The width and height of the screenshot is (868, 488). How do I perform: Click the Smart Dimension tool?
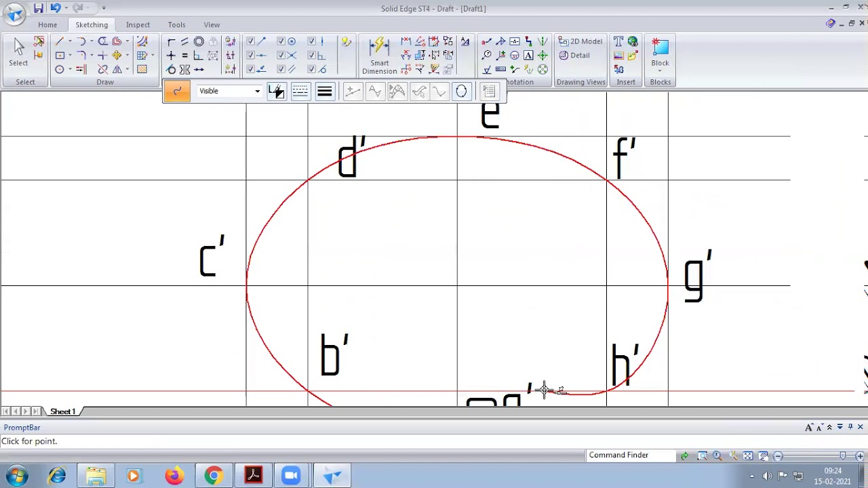(x=380, y=56)
